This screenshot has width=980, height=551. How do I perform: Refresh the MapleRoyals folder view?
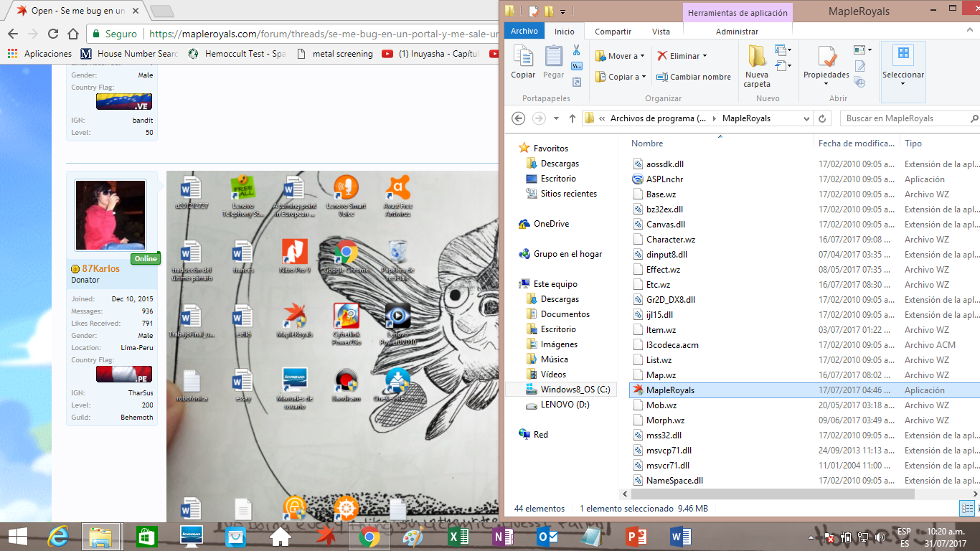[823, 118]
